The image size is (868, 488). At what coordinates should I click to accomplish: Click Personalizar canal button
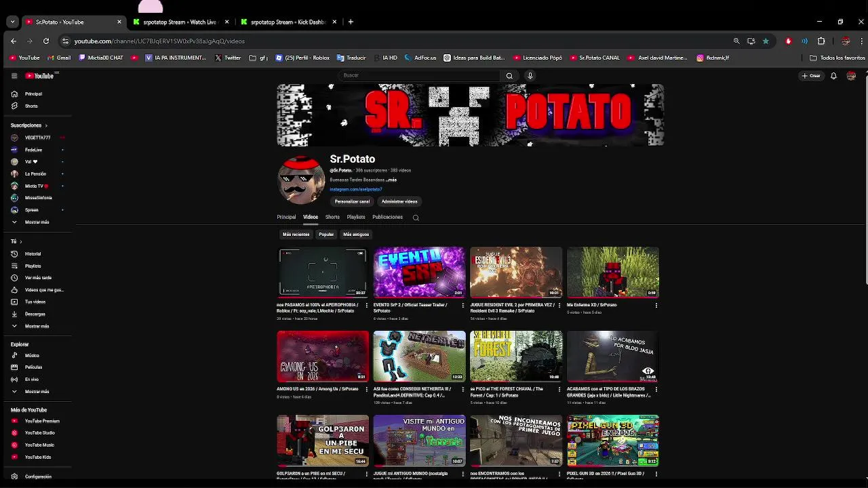tap(352, 201)
